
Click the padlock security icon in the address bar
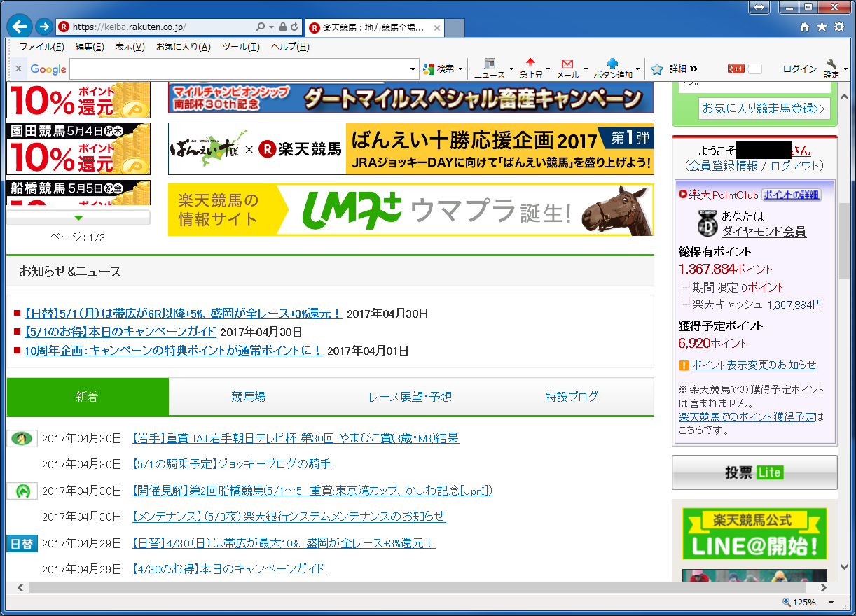[282, 27]
